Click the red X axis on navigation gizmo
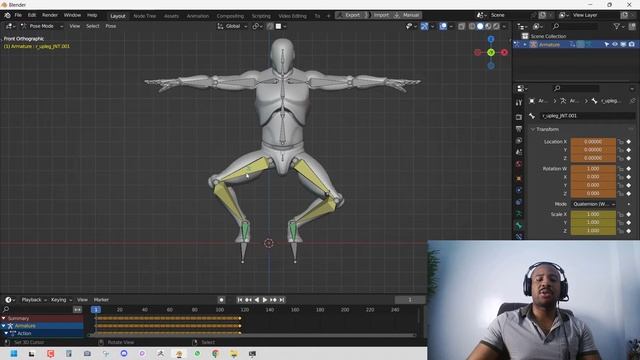 pyautogui.click(x=504, y=52)
